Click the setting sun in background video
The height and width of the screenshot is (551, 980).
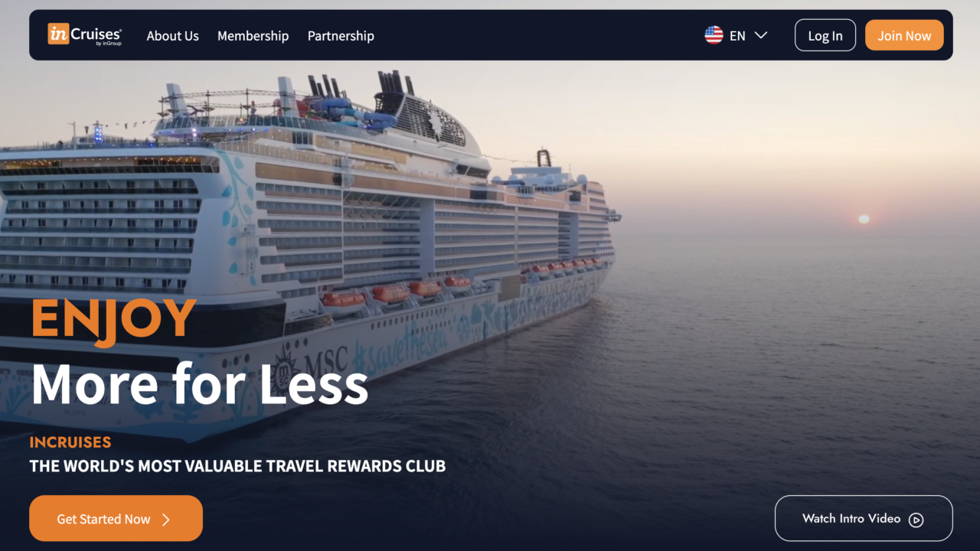pos(864,219)
